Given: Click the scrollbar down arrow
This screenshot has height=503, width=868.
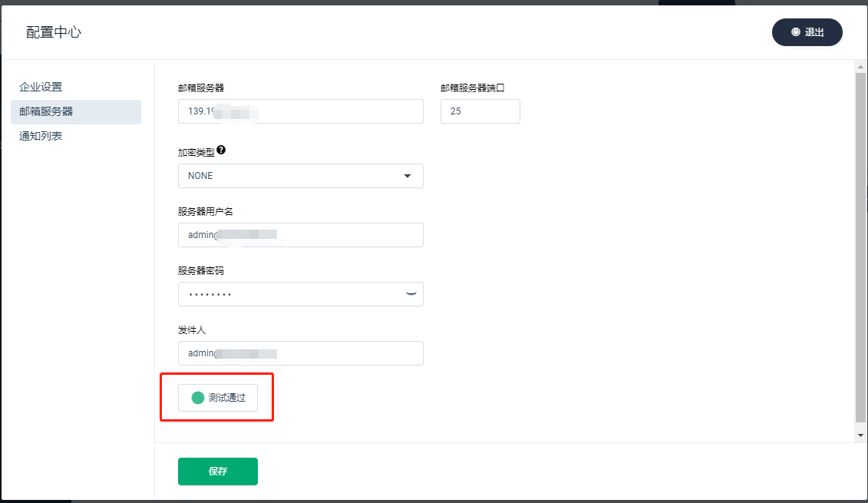Looking at the screenshot, I should pos(860,435).
